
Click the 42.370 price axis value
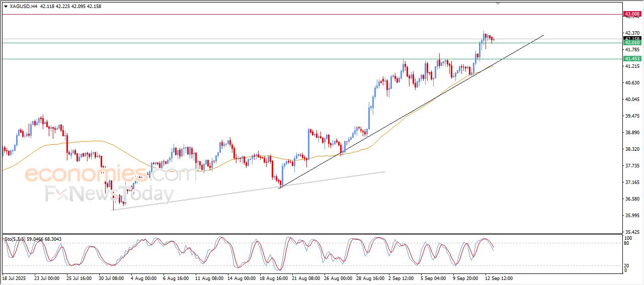coord(632,33)
